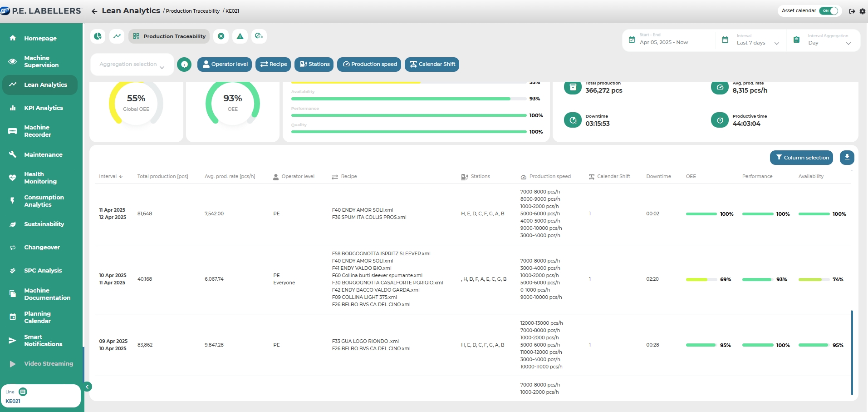
Task: Click the Column selection button
Action: 801,158
